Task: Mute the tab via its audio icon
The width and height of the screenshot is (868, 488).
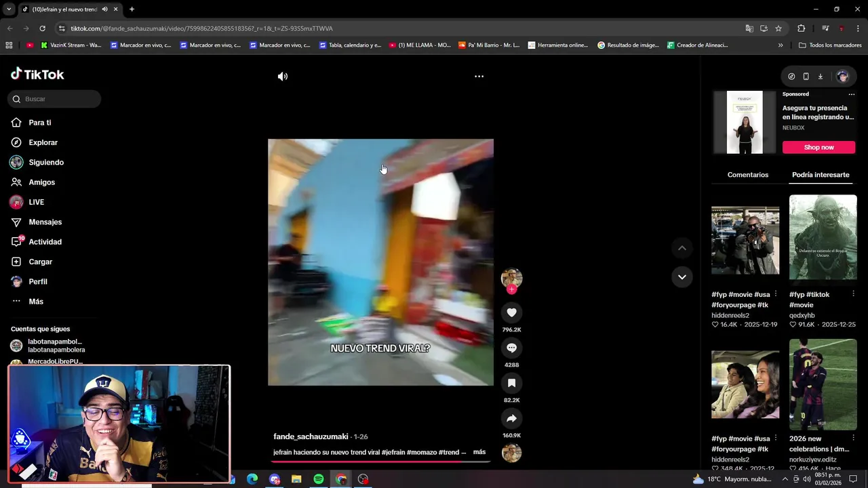Action: (x=104, y=9)
